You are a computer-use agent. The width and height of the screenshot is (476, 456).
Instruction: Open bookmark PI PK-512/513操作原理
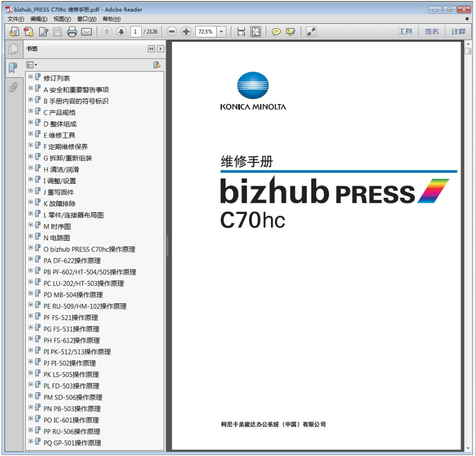point(77,352)
